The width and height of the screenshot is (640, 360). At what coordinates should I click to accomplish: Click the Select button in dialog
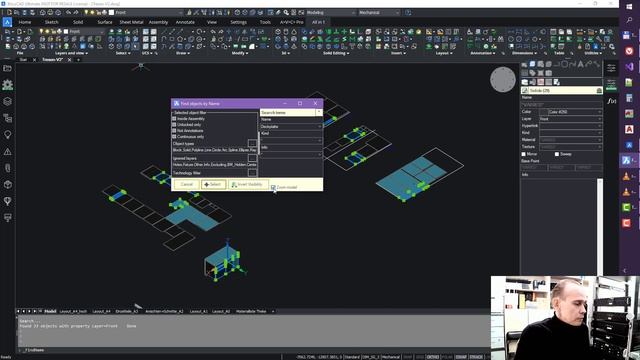pos(213,184)
